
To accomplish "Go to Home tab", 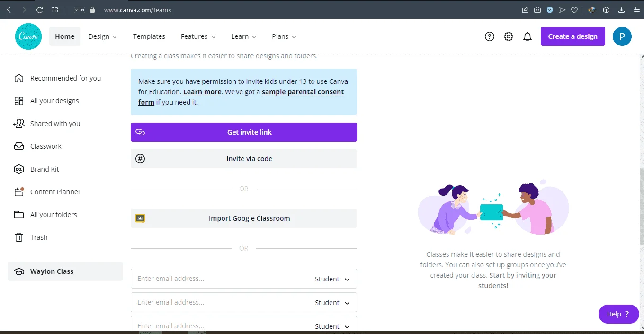I will [x=64, y=36].
